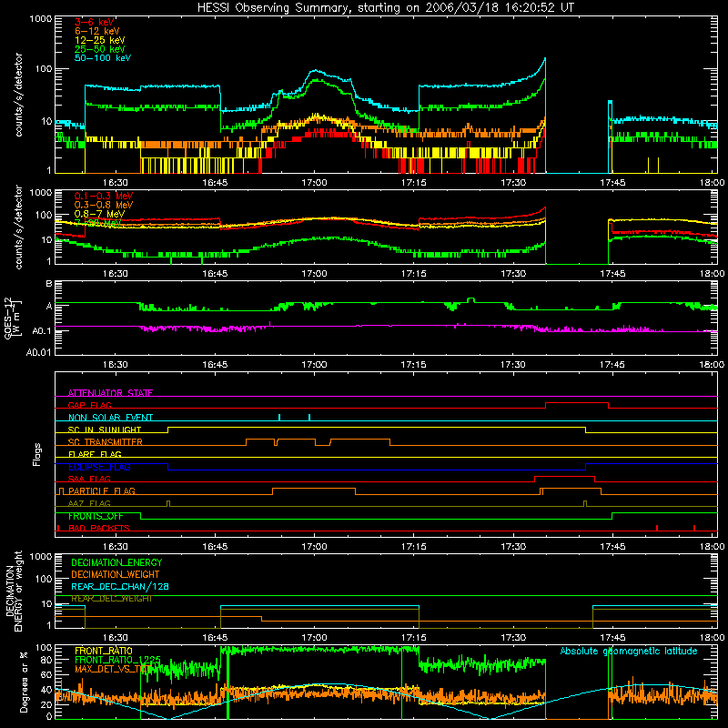Click the raised SAA_FLAG segment near 17:38

click(564, 476)
